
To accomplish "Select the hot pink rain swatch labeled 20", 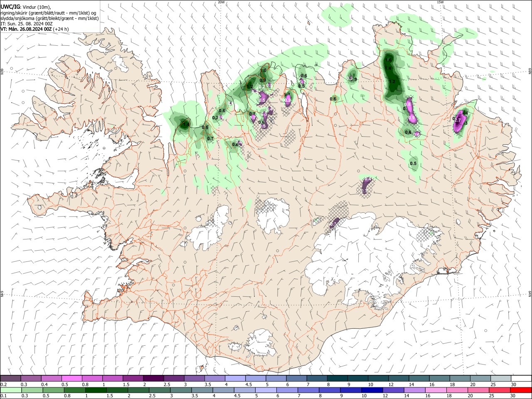I will coord(478,390).
